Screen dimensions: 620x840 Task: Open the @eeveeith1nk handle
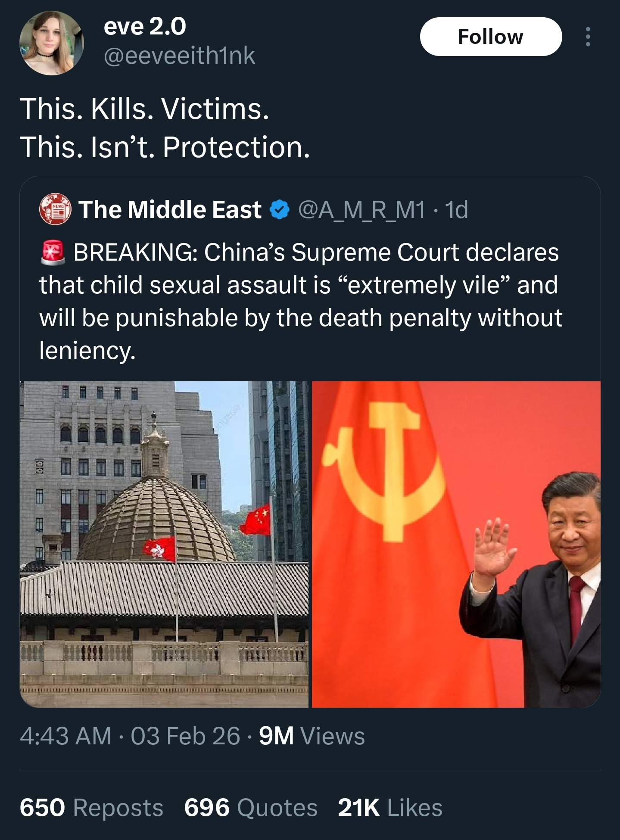coord(179,56)
